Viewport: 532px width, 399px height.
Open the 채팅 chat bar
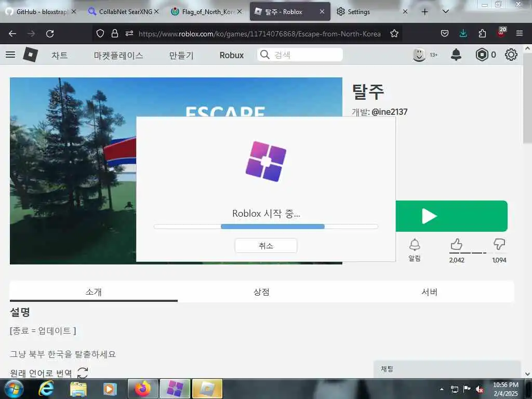click(447, 369)
